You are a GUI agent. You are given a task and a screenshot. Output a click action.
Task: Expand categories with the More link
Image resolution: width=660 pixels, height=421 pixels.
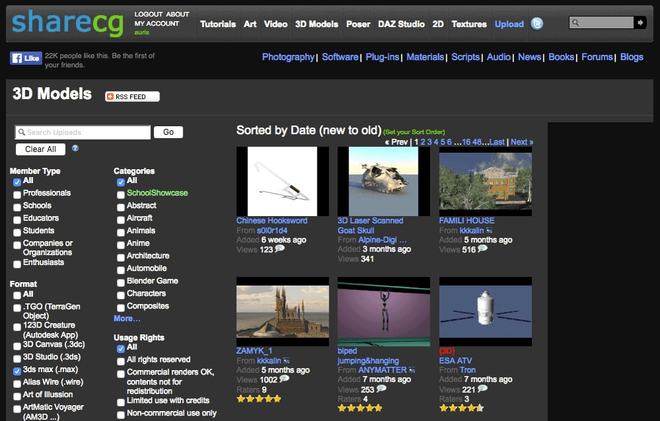pos(126,318)
